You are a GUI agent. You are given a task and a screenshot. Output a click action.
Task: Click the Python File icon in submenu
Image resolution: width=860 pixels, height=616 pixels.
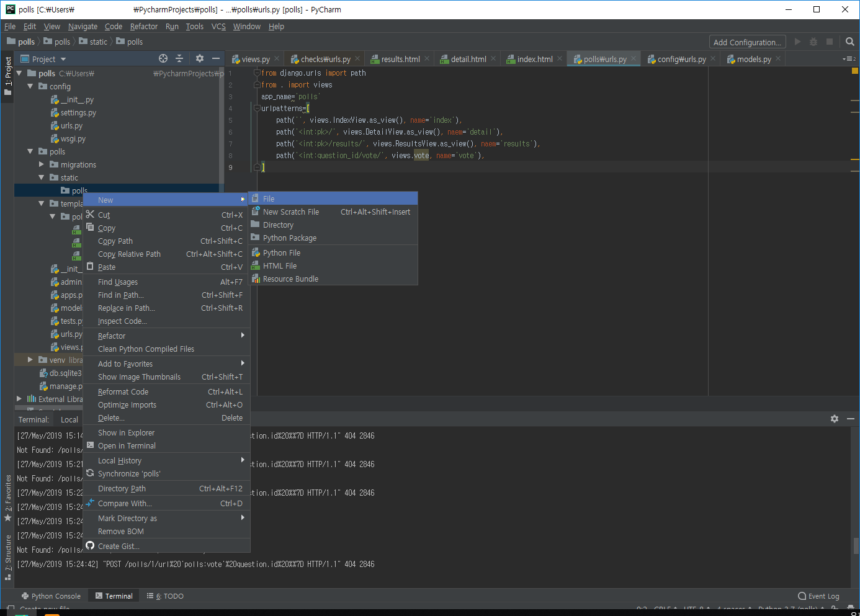[x=256, y=252]
